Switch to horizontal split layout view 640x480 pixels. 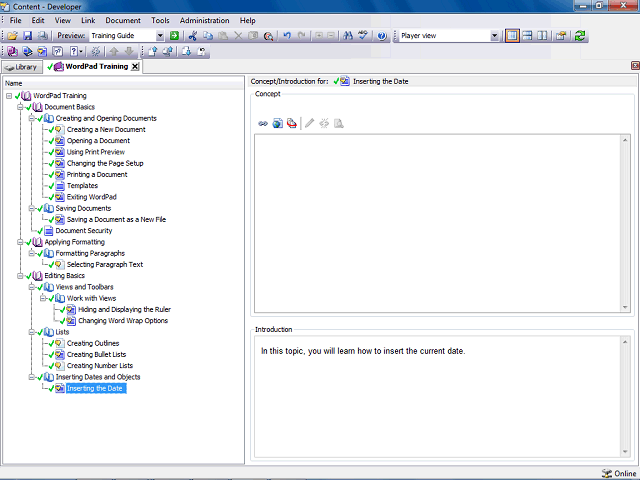[x=527, y=36]
